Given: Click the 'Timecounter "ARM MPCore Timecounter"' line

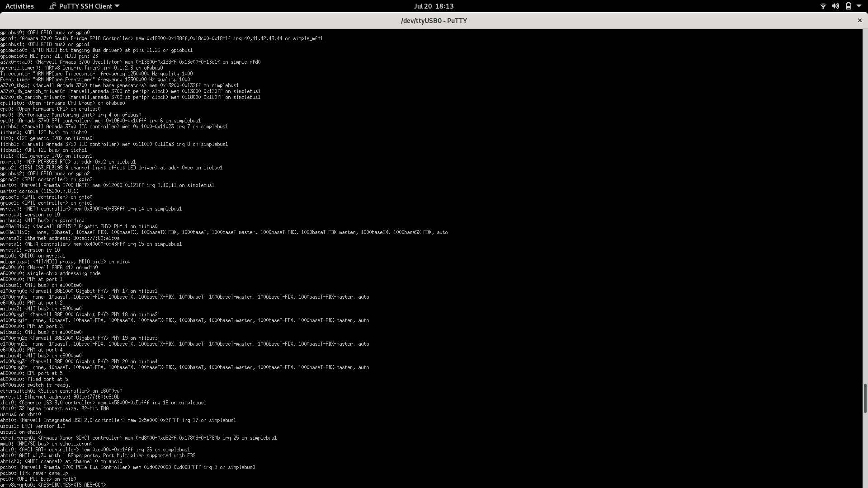Looking at the screenshot, I should coord(96,74).
